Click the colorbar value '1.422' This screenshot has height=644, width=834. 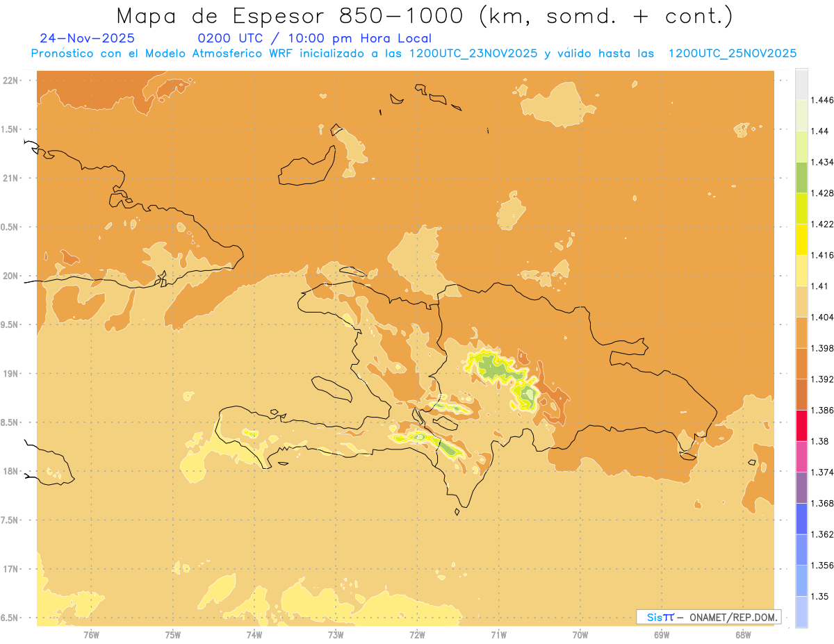pyautogui.click(x=823, y=224)
